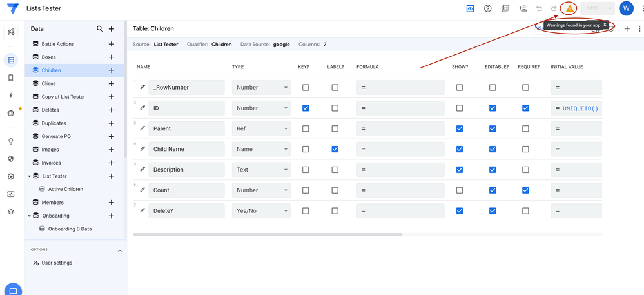Open the Name type dropdown for Child Name
Viewport: 644px width, 295px height.
pyautogui.click(x=261, y=149)
